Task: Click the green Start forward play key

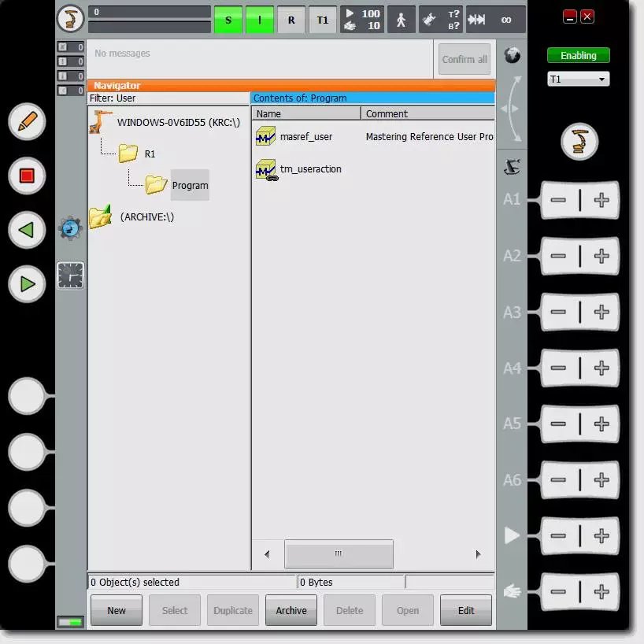Action: point(27,284)
